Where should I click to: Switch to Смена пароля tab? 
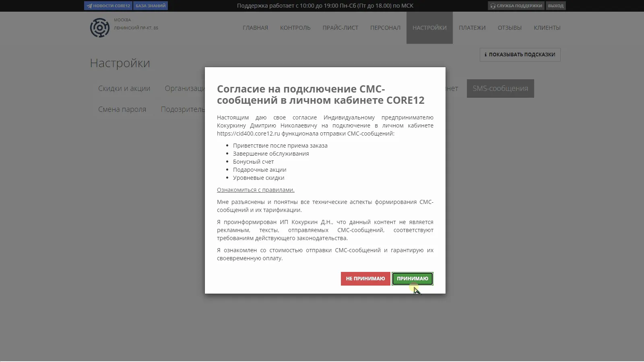[x=122, y=109]
